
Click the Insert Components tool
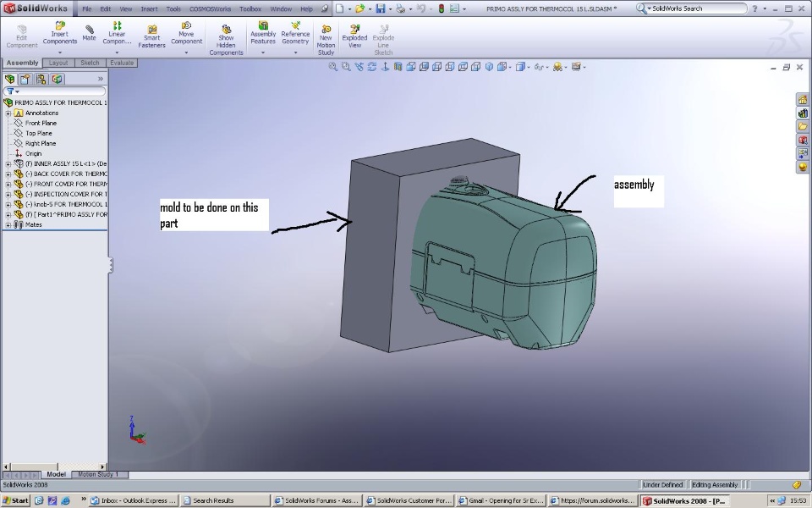[x=59, y=33]
